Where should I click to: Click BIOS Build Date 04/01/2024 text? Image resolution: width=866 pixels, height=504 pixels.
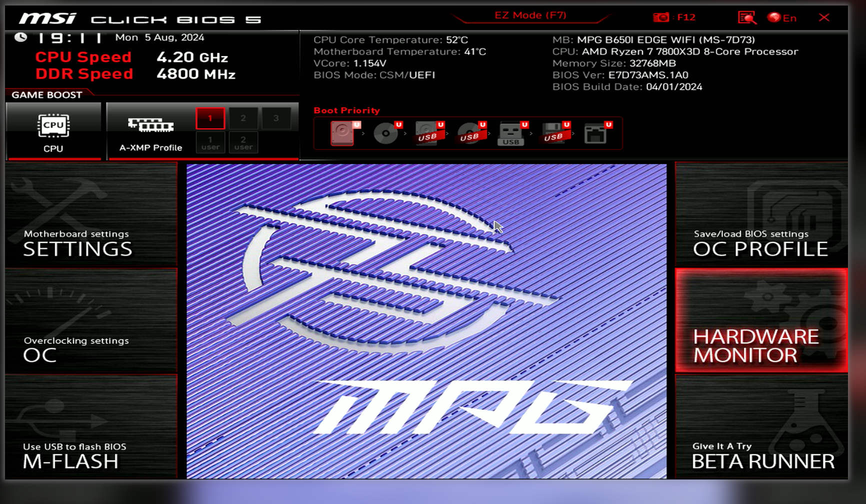[627, 87]
